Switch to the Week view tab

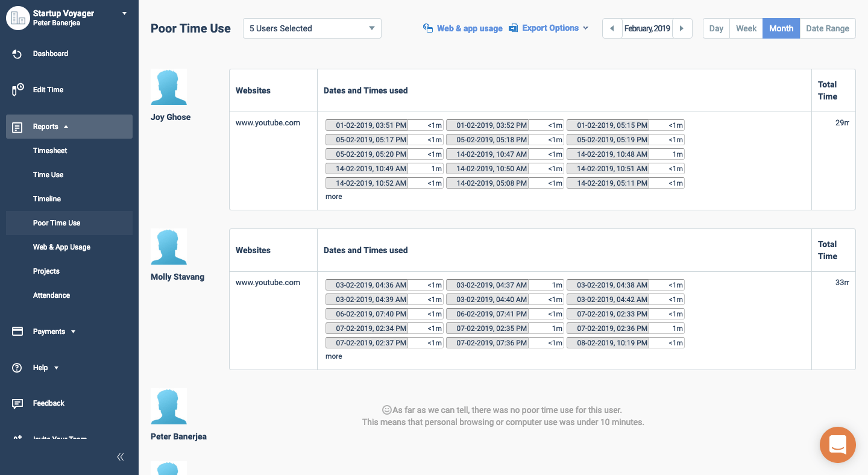[746, 28]
